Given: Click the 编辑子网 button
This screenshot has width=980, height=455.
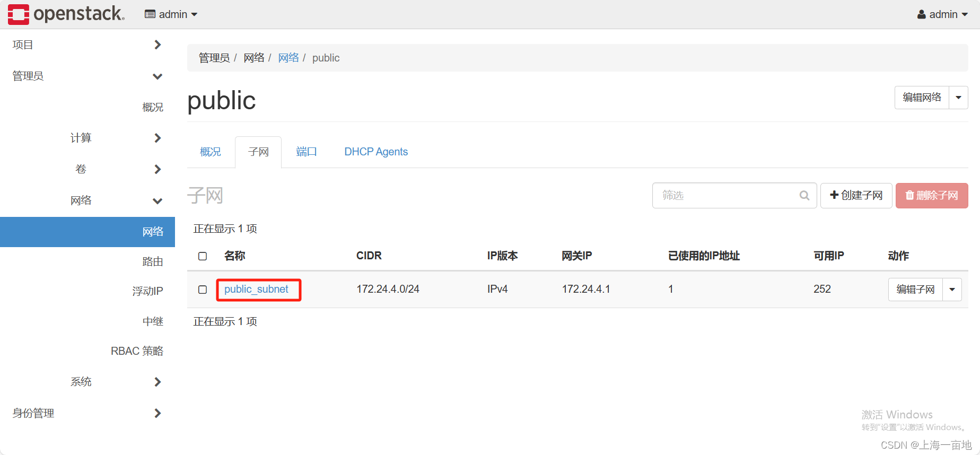Looking at the screenshot, I should pyautogui.click(x=916, y=290).
